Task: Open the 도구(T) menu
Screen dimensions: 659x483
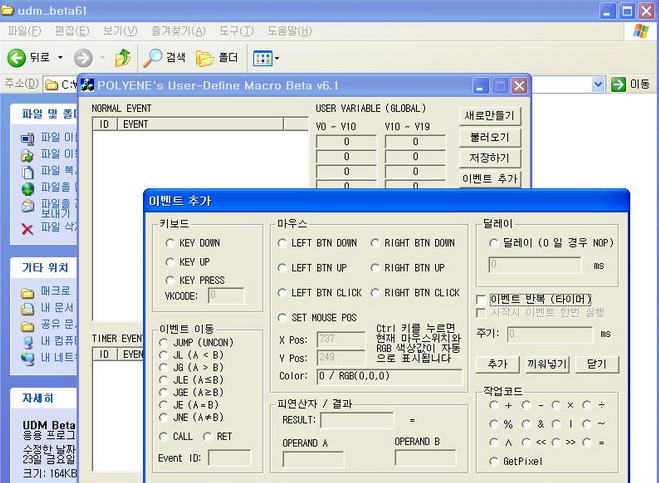Action: click(236, 31)
